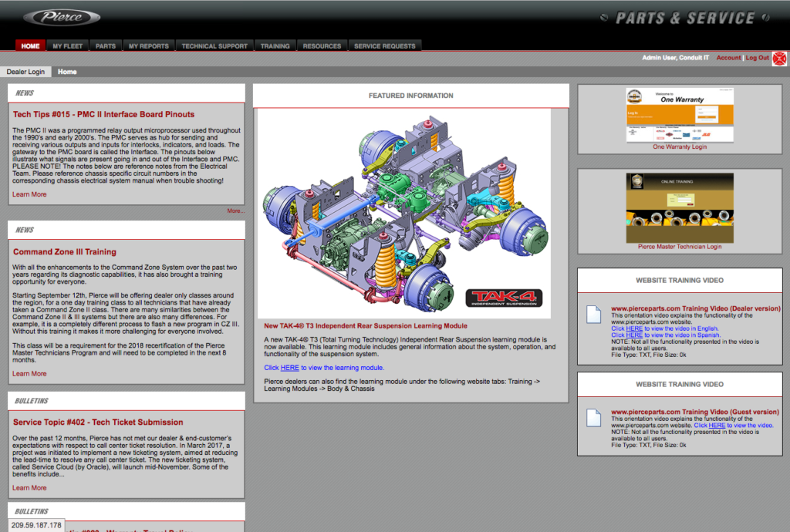Open the Training Video (Dealer version) title link
Image resolution: width=790 pixels, height=532 pixels.
pyautogui.click(x=696, y=308)
